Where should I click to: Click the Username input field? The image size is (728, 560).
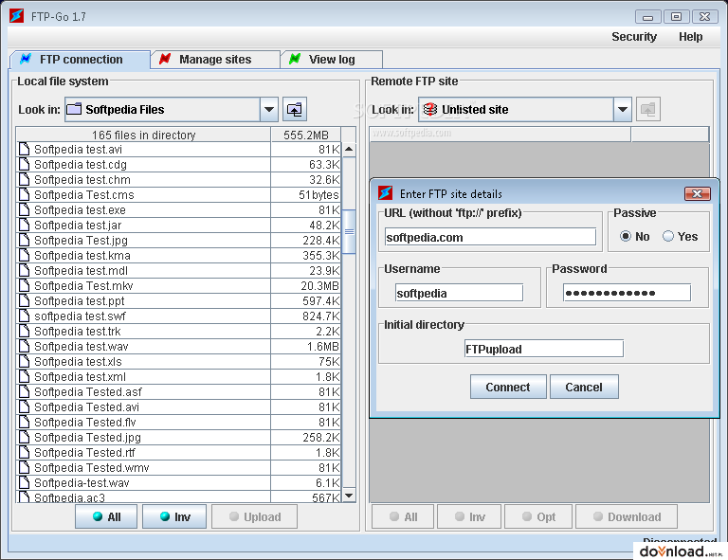pyautogui.click(x=459, y=293)
